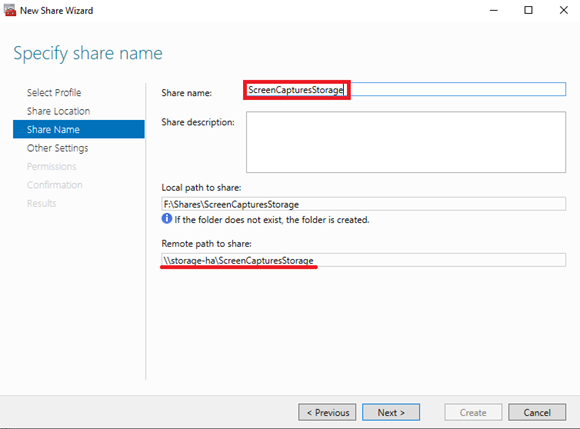Go to the Select Profile step
Viewport: 580px width, 429px height.
pos(54,92)
